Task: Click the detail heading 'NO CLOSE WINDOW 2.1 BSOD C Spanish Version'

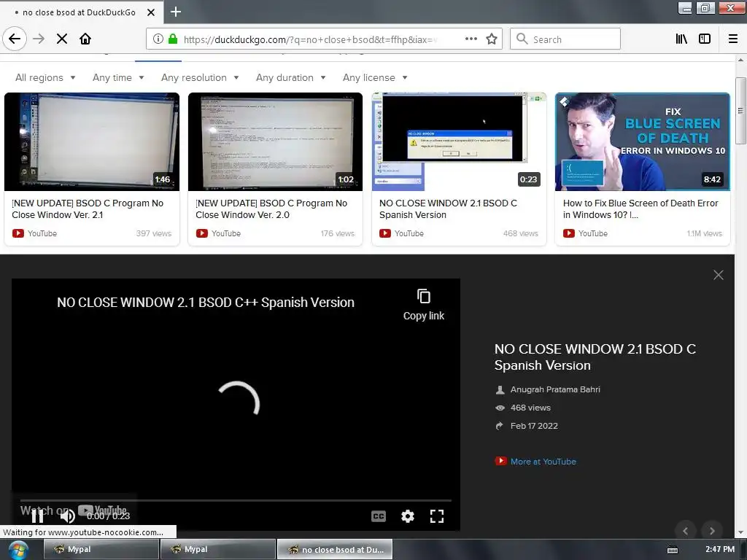Action: click(595, 357)
